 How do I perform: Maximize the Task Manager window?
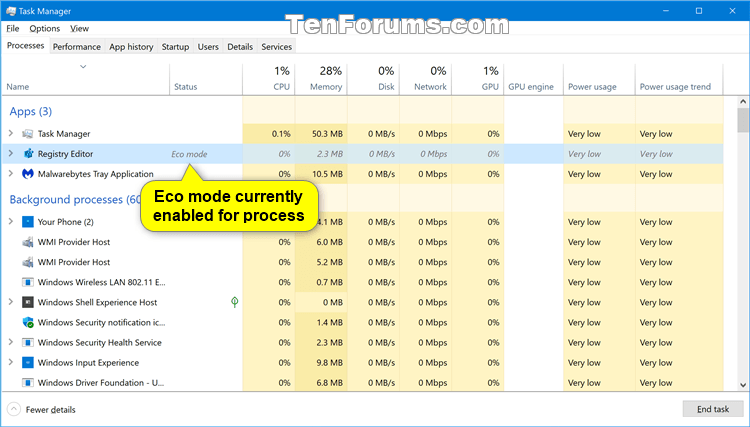click(x=699, y=11)
